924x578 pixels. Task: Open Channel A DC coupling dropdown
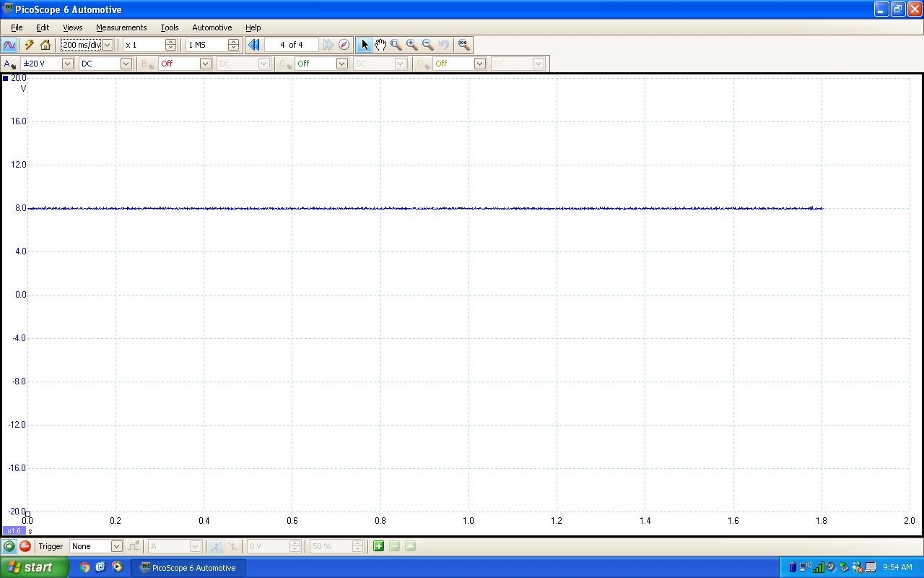[126, 64]
